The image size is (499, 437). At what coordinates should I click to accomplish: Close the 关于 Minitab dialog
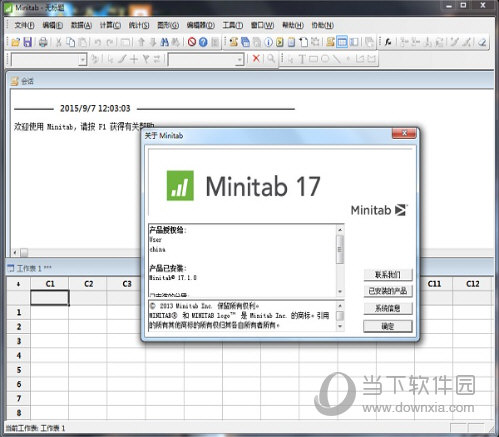(404, 133)
